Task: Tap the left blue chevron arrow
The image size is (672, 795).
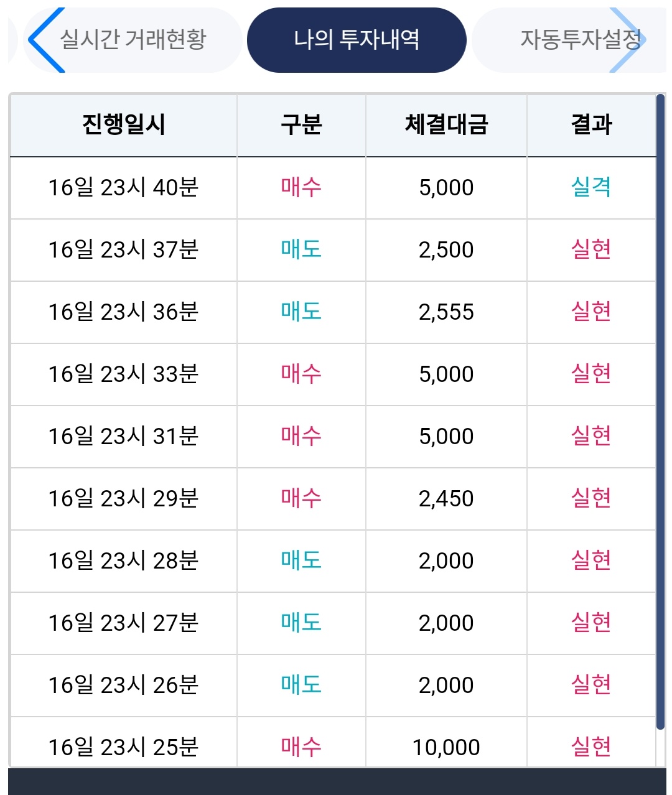Action: coord(45,40)
